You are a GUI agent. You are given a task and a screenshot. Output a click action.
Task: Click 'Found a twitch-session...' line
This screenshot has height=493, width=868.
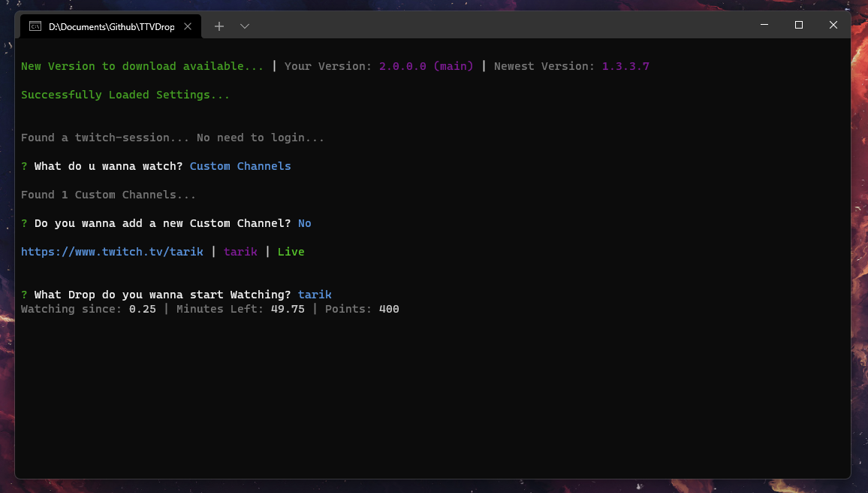(x=173, y=138)
